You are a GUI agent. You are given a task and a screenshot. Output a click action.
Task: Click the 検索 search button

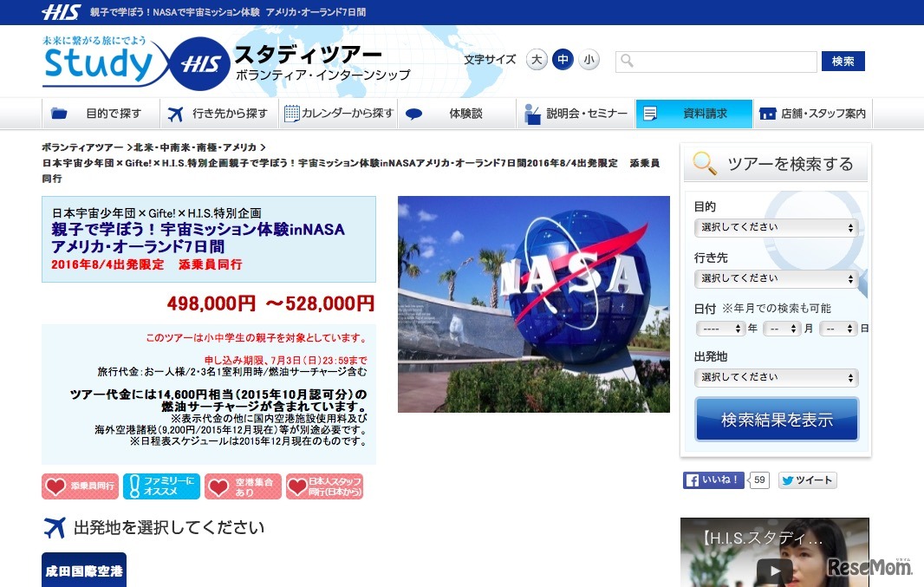tap(843, 62)
